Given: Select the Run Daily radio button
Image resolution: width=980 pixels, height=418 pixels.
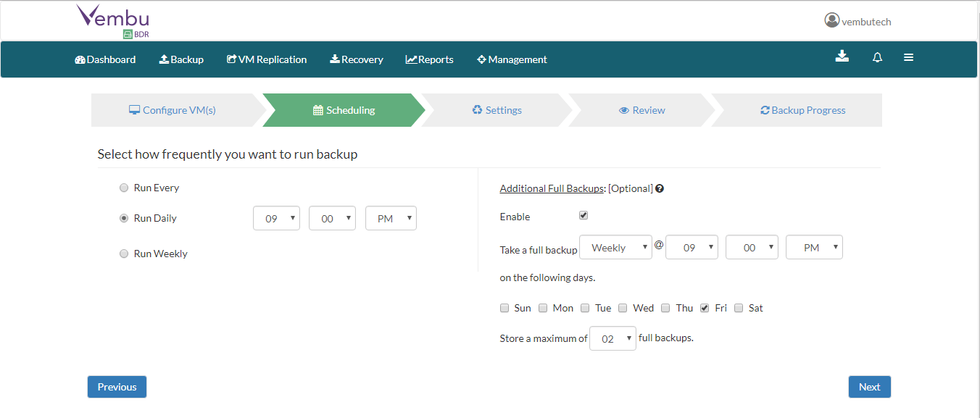Looking at the screenshot, I should (124, 218).
